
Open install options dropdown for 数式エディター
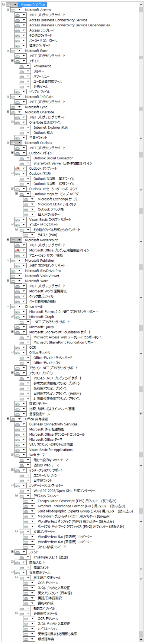click(x=24, y=404)
